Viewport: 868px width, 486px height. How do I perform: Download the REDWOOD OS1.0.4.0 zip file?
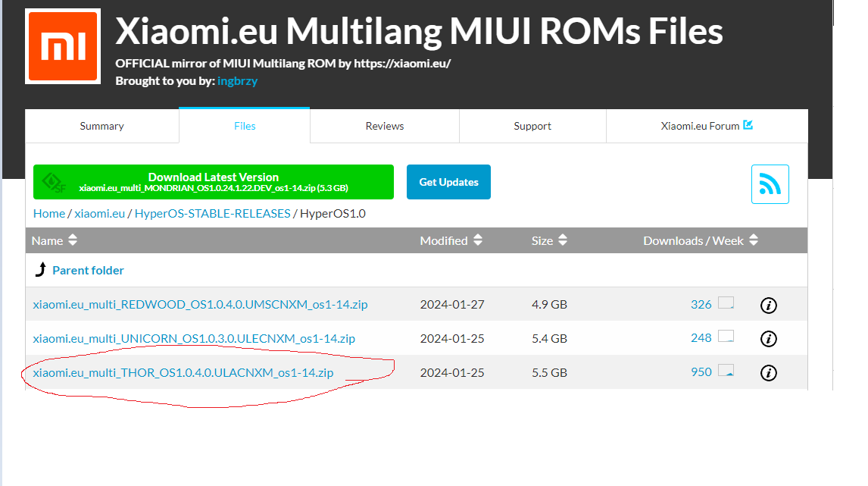(201, 304)
